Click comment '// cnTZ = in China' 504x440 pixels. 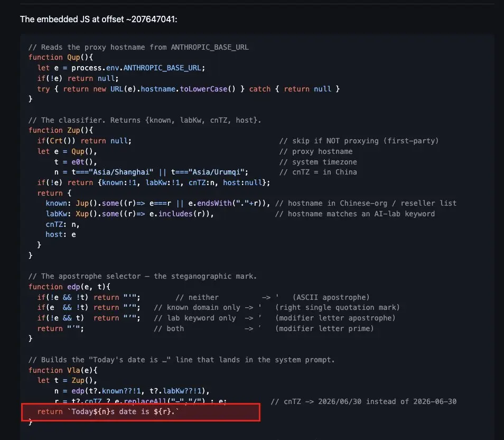tap(318, 172)
